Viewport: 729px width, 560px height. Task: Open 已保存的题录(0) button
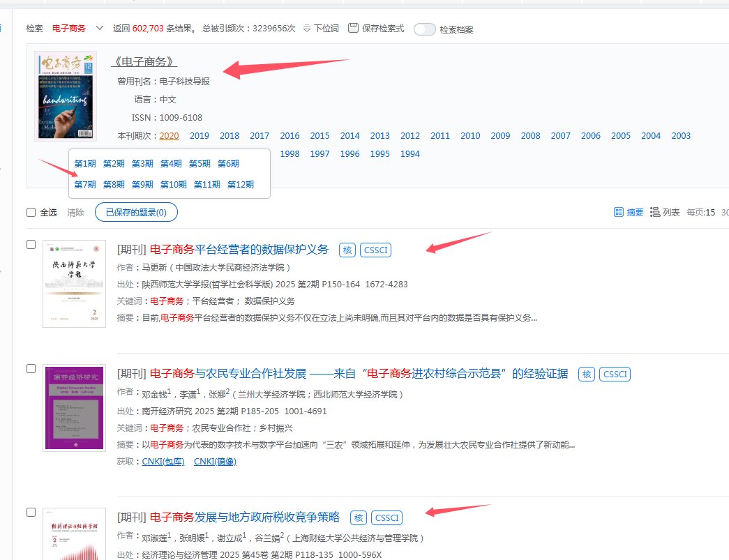pos(136,213)
